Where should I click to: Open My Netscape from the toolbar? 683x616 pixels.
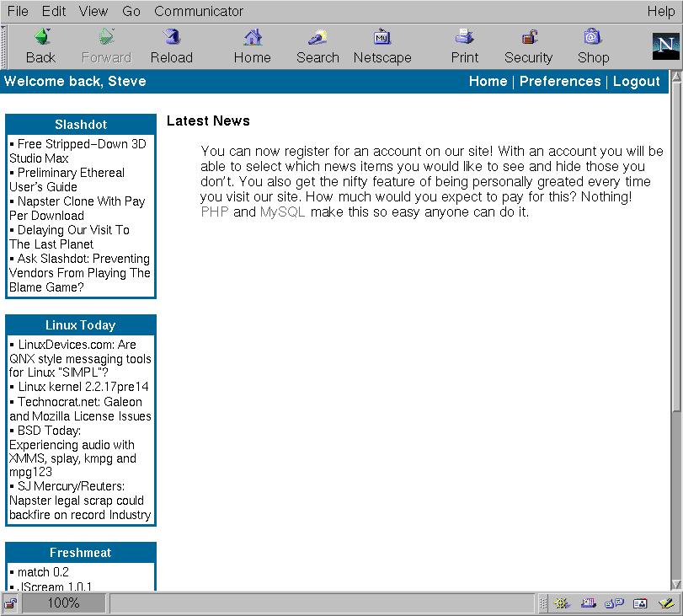(382, 46)
